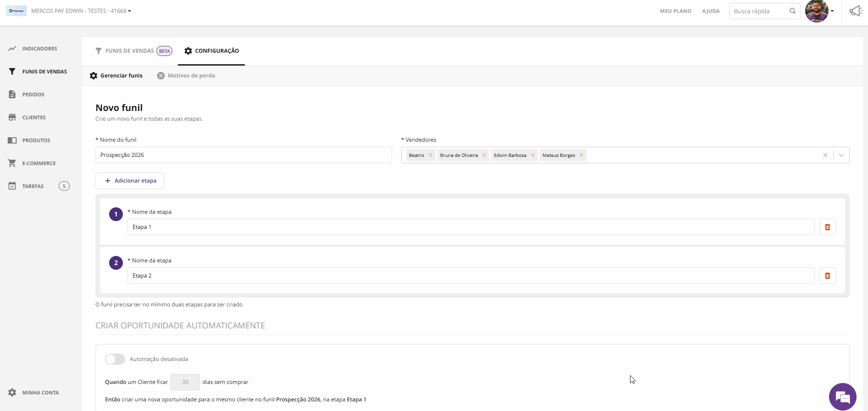Delete Etapa 2 with trash icon
Screen dimensions: 868x411
(827, 276)
